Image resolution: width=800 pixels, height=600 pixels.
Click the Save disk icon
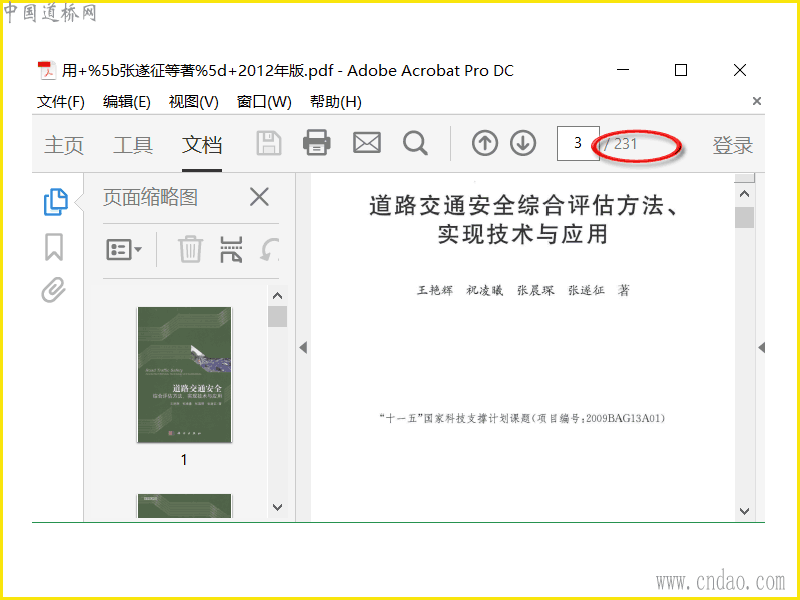click(269, 143)
